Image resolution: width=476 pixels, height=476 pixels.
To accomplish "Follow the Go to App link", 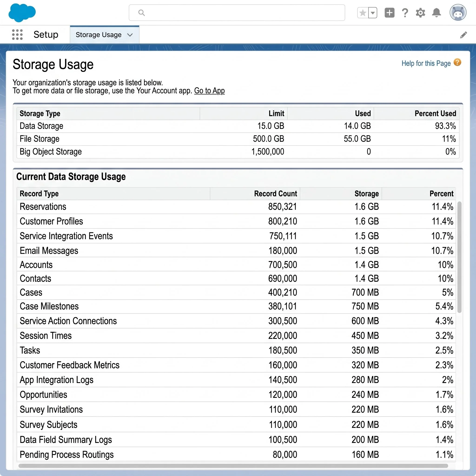I will coord(209,91).
